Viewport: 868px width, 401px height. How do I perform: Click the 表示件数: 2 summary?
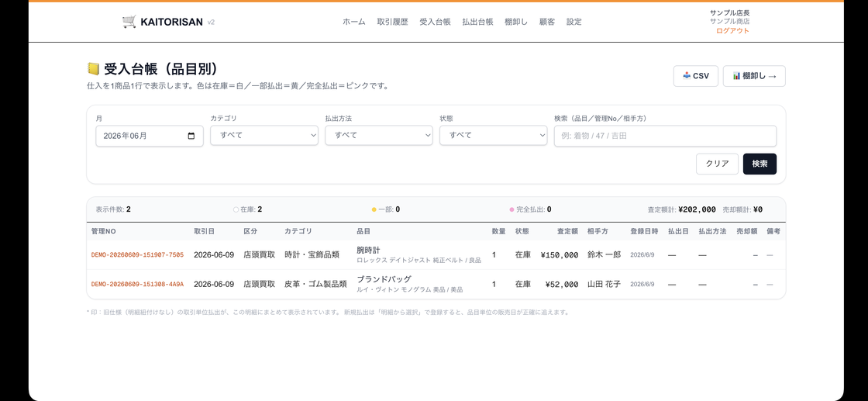click(x=113, y=209)
